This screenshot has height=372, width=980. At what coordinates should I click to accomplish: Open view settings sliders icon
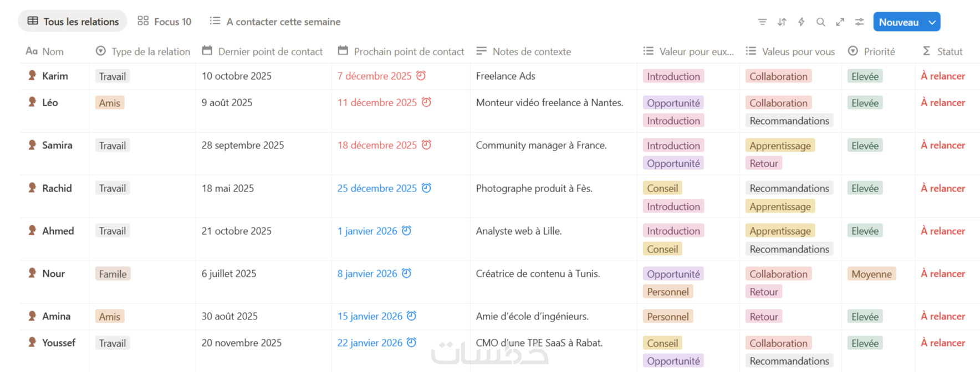tap(859, 22)
